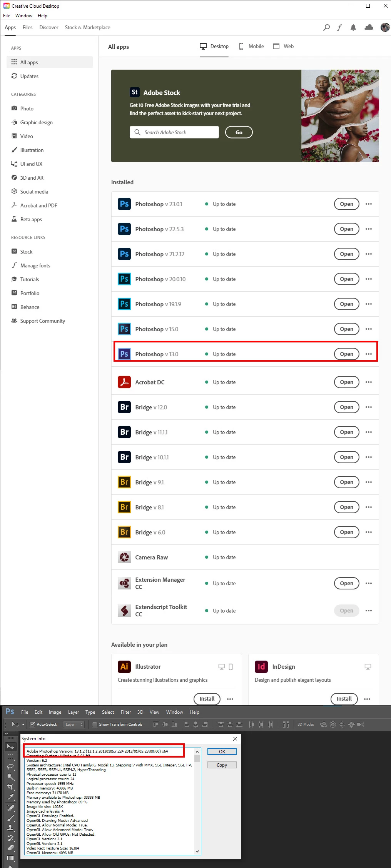
Task: Select the Move tool in Photoshop toolbar
Action: 10,747
